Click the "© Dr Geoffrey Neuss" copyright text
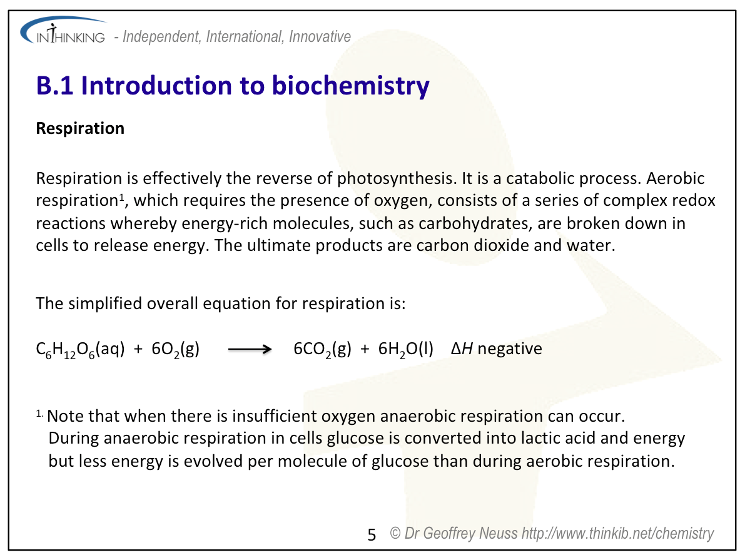 (454, 534)
